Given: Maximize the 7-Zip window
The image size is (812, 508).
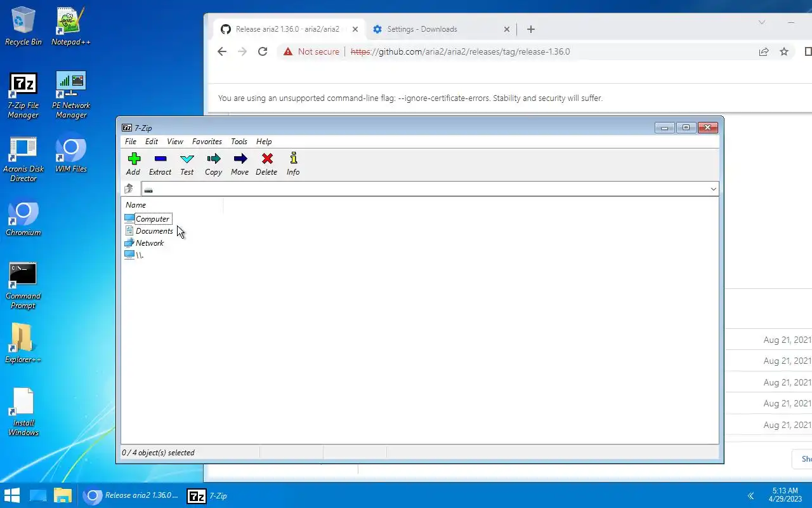Looking at the screenshot, I should coord(686,128).
